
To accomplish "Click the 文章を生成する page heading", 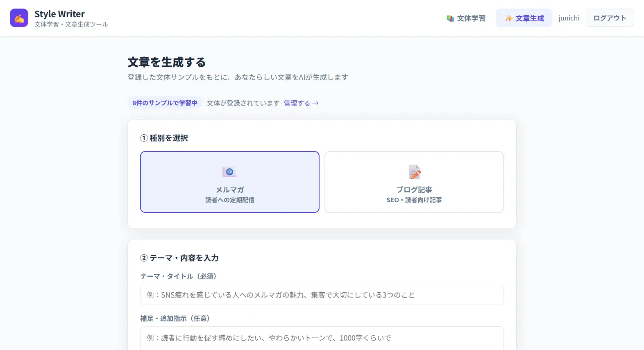I will 166,62.
